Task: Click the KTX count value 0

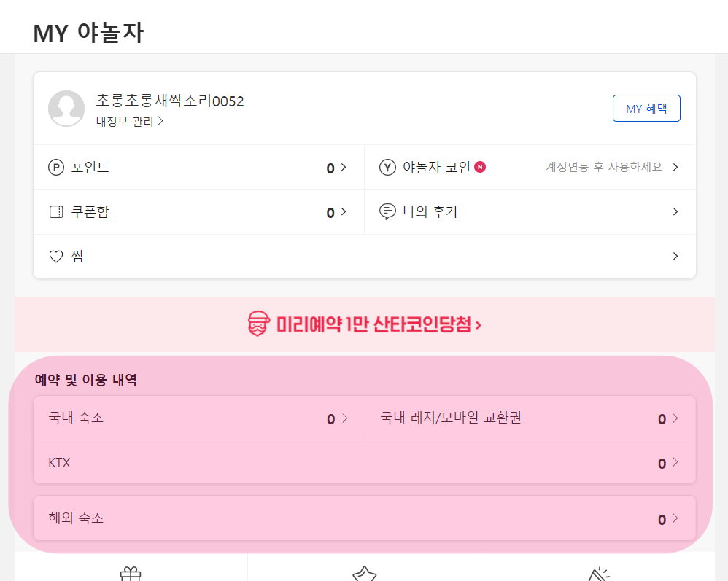Action: (x=662, y=464)
